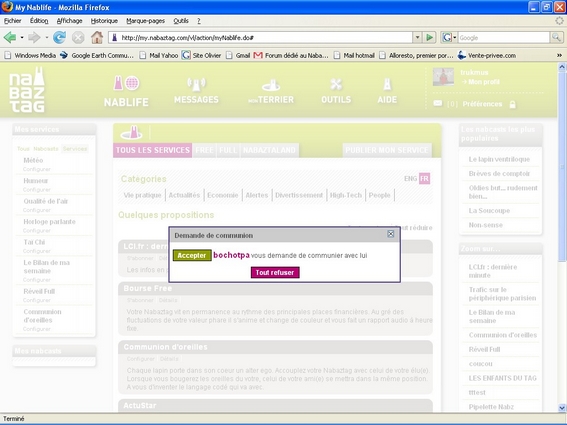Click the green Go arrow beside address bar

[x=430, y=37]
